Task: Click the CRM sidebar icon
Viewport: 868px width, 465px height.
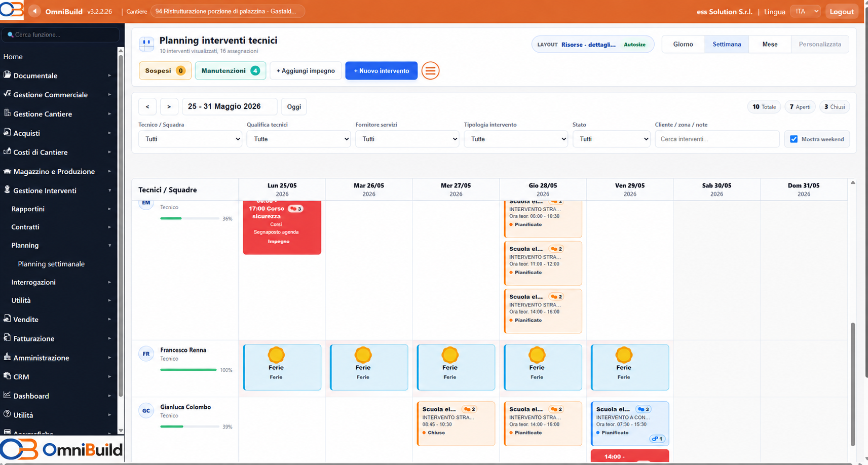Action: click(7, 376)
